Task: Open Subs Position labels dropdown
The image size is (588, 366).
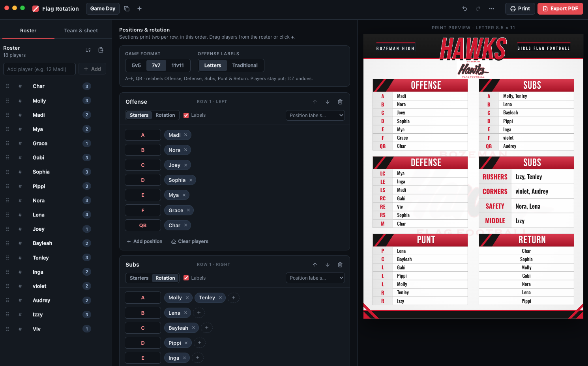Action: point(315,278)
